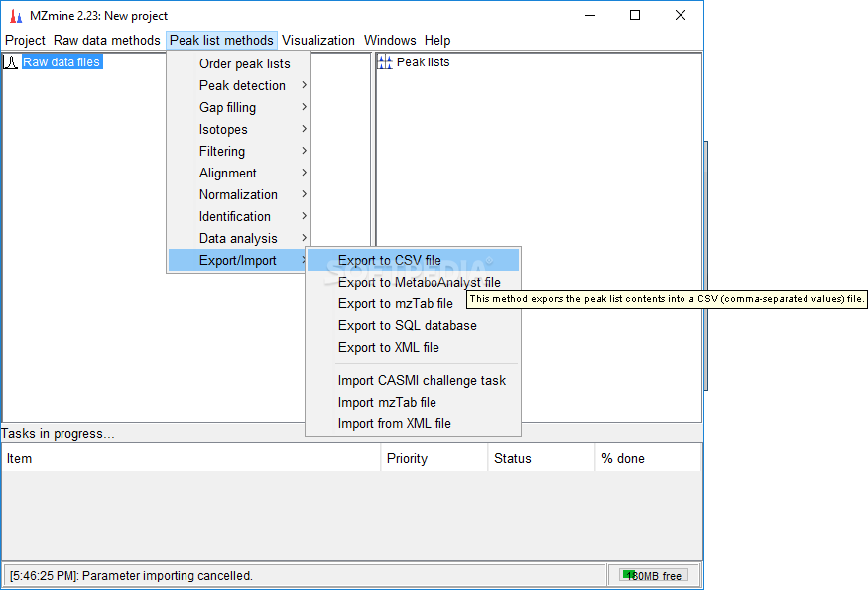The width and height of the screenshot is (868, 590).
Task: Expand the Peak detection submenu
Action: [x=239, y=86]
